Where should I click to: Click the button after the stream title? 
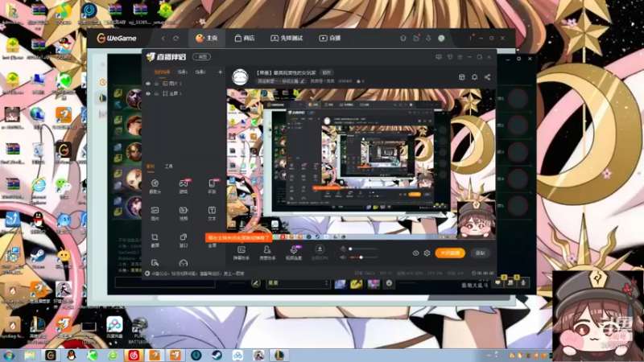tap(327, 72)
